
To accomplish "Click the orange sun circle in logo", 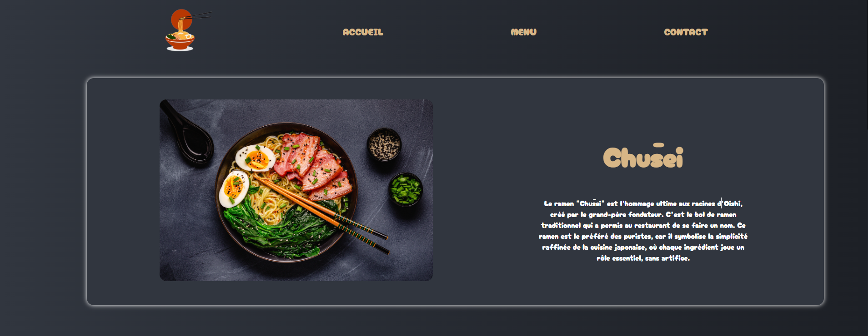I will 181,20.
